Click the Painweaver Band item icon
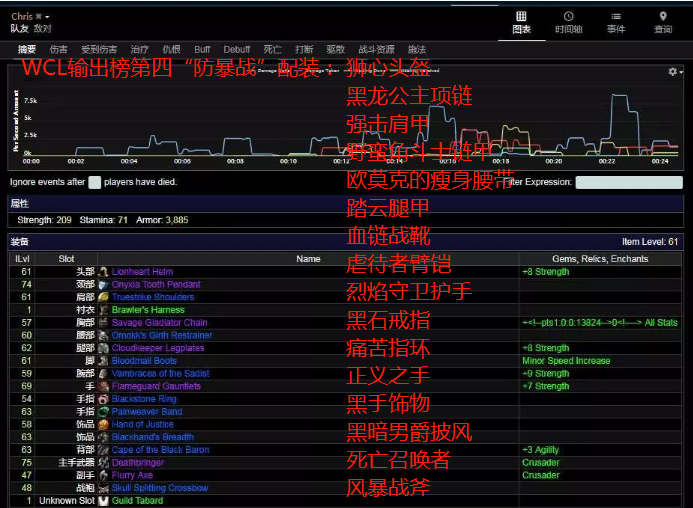Screen dimensions: 693x508 103,412
